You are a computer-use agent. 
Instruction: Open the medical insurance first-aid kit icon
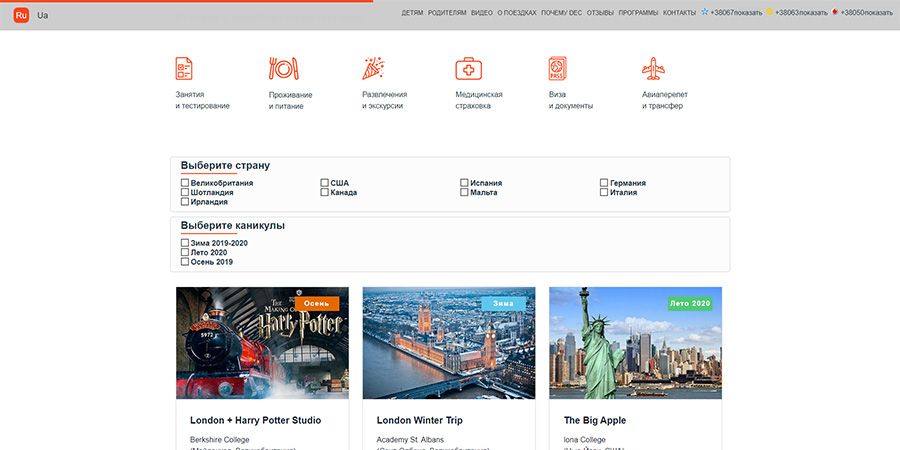click(x=469, y=68)
